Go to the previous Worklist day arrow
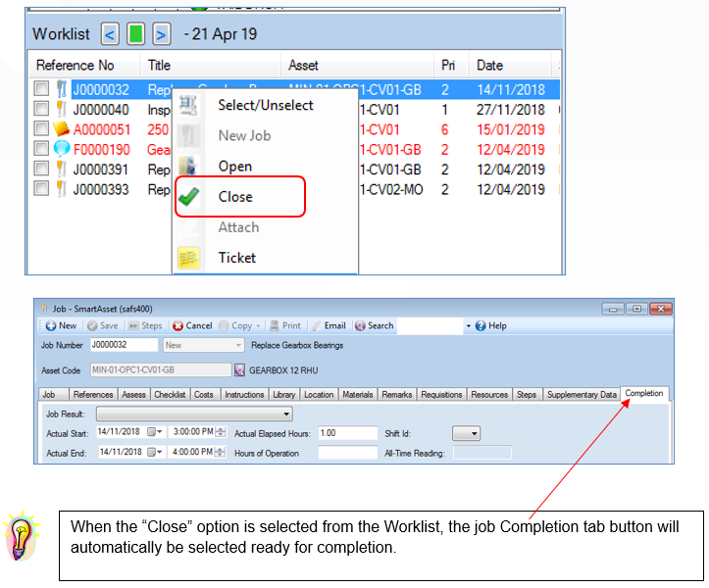 tap(110, 34)
